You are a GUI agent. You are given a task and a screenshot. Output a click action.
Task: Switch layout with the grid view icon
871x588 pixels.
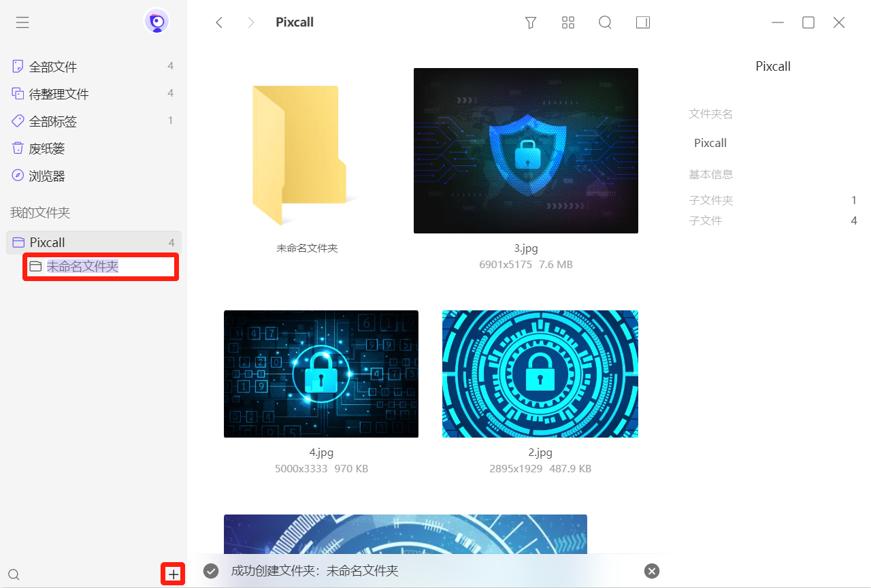pyautogui.click(x=568, y=22)
